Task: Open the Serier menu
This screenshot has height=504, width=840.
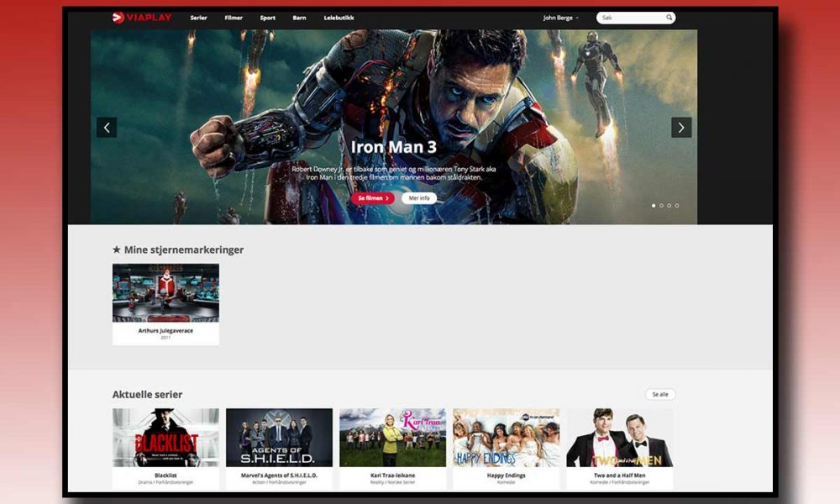Action: coord(199,18)
